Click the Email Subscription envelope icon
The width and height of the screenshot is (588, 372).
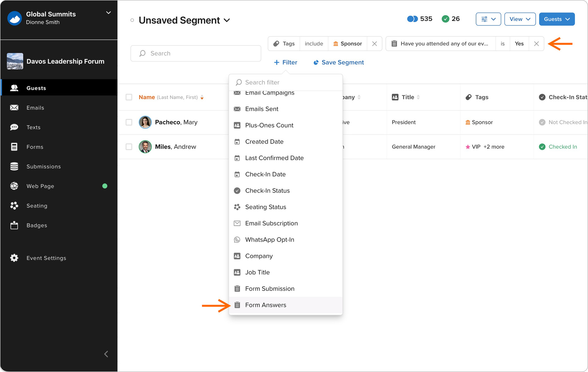(x=237, y=223)
